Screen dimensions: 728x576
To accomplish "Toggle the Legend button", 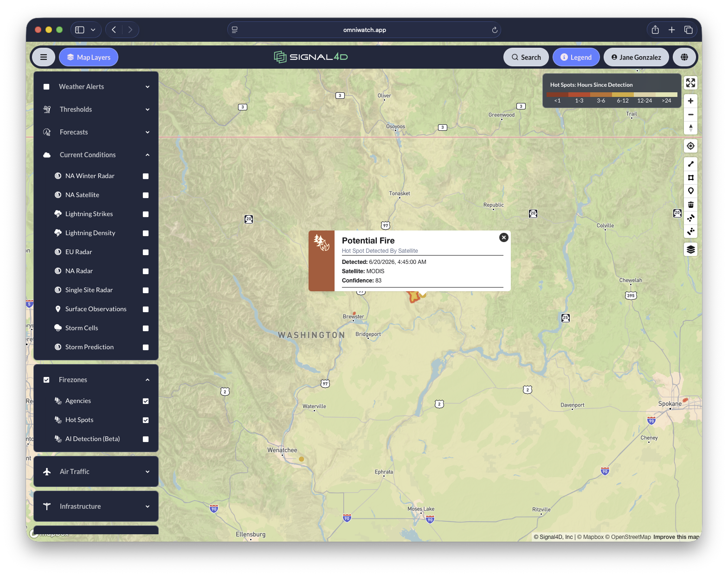I will [576, 57].
